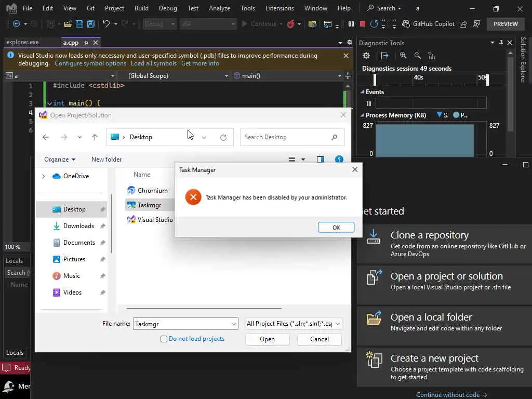Click the file dialog Back arrow
Viewport: 532px width, 399px height.
(46, 137)
